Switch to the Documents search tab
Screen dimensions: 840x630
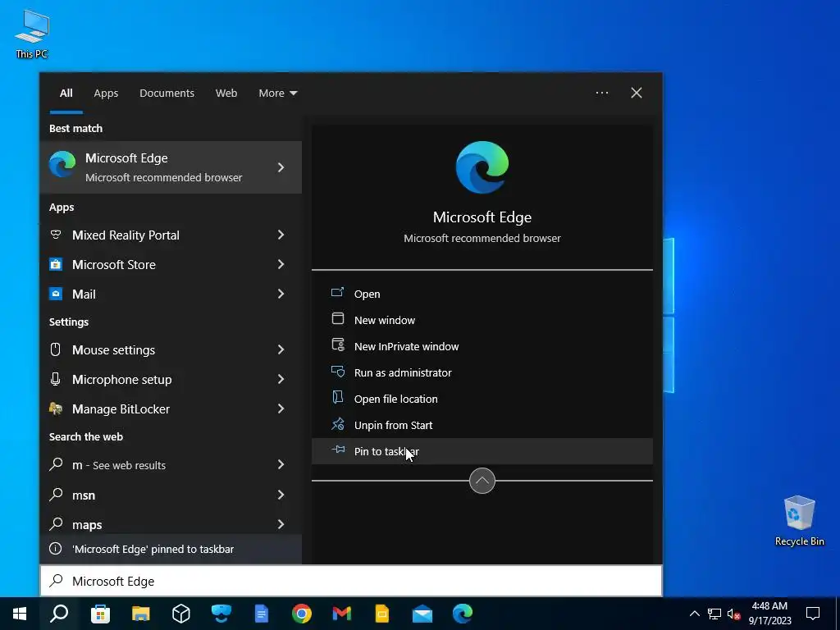pyautogui.click(x=167, y=94)
